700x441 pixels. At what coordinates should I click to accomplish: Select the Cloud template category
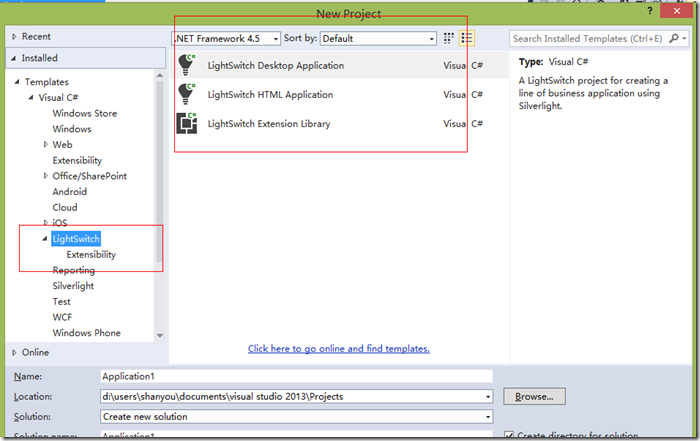[65, 207]
